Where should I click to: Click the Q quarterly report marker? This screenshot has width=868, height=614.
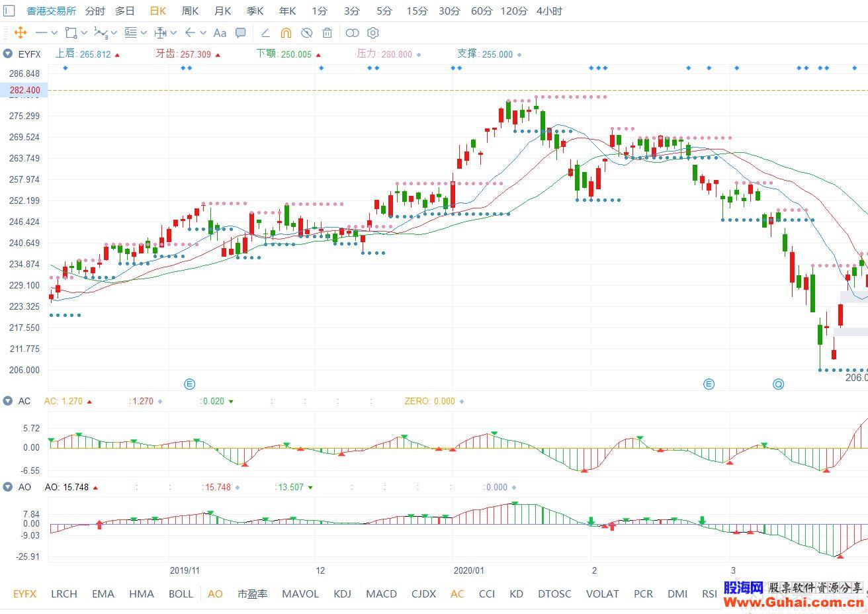coord(778,384)
